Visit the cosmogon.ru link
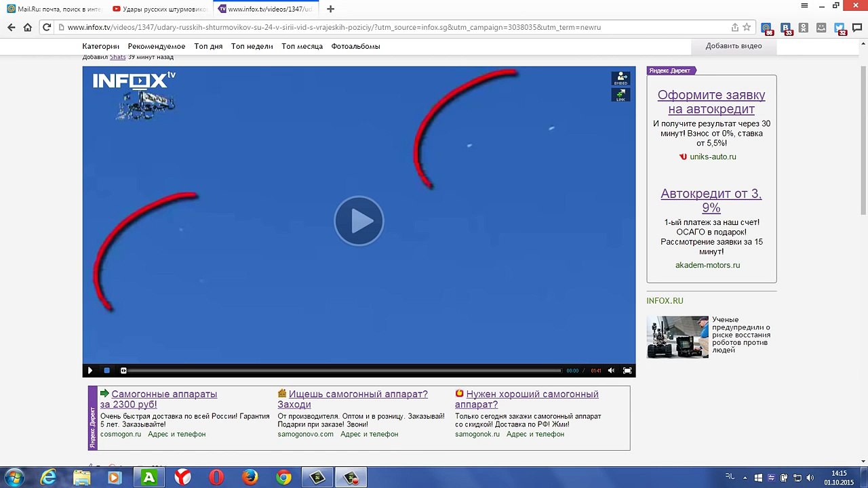 click(x=121, y=434)
